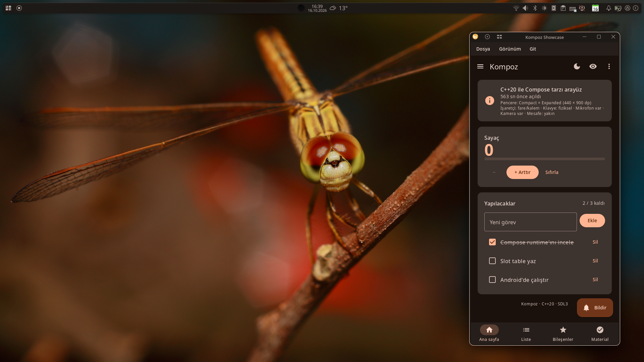The image size is (644, 362).
Task: Open the Wi-Fi network tray icon
Action: click(x=516, y=8)
